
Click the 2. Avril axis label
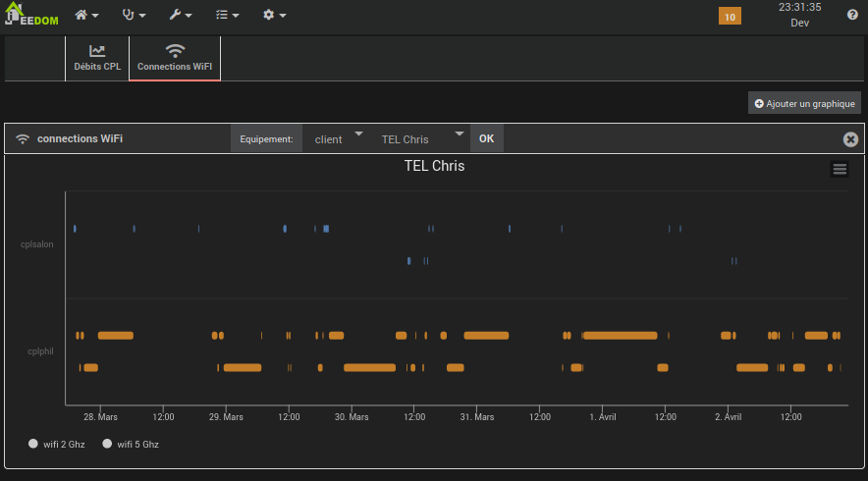[x=728, y=417]
